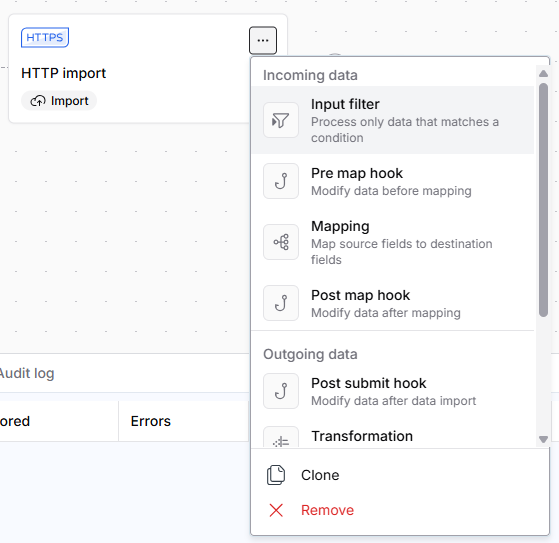Select the HTTP import title text
This screenshot has width=559, height=543.
pyautogui.click(x=63, y=73)
